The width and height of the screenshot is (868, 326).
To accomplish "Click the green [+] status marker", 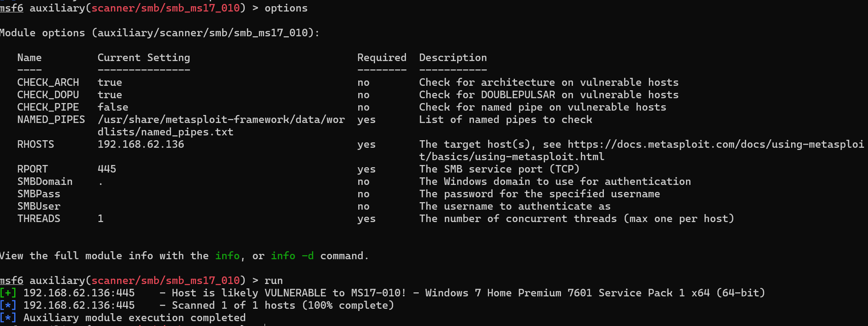I will (x=8, y=293).
